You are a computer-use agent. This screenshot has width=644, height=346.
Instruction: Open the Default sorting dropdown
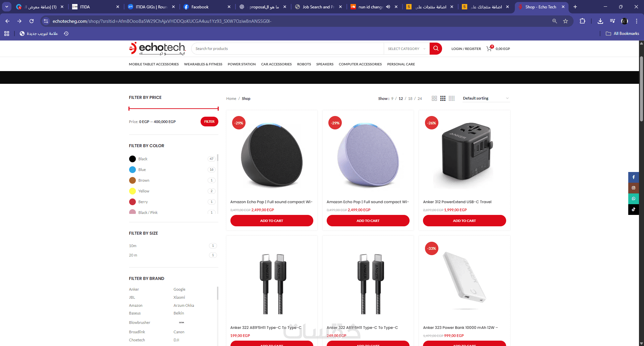pyautogui.click(x=486, y=98)
